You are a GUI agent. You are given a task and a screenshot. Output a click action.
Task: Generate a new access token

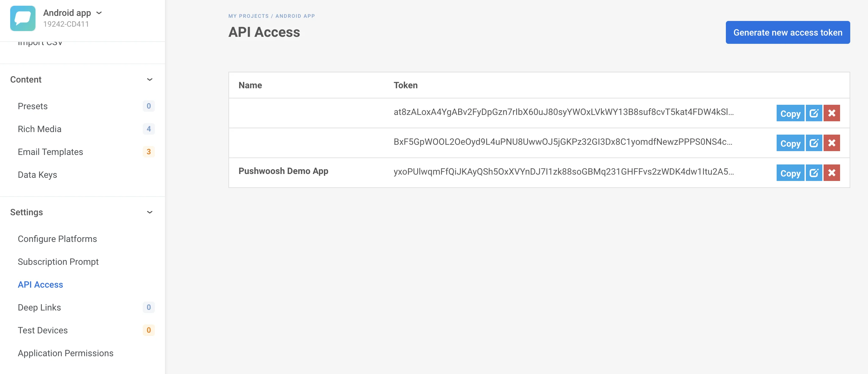(x=787, y=32)
